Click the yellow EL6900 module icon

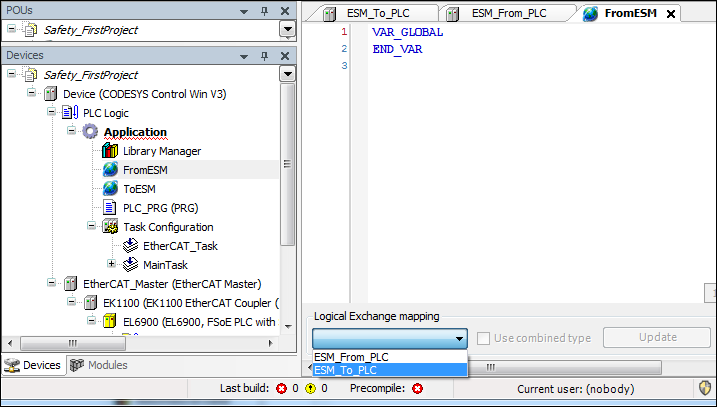tap(109, 321)
